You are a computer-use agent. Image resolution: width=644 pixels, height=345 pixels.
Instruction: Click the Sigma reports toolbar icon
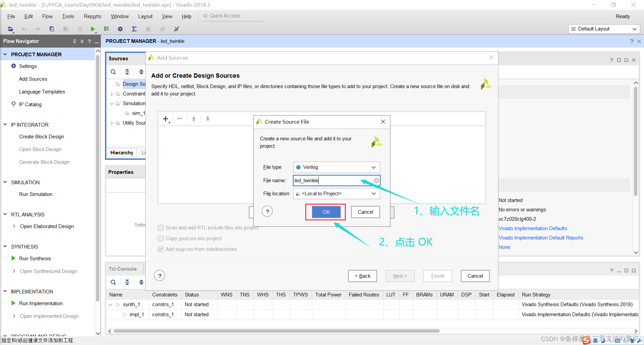[134, 29]
